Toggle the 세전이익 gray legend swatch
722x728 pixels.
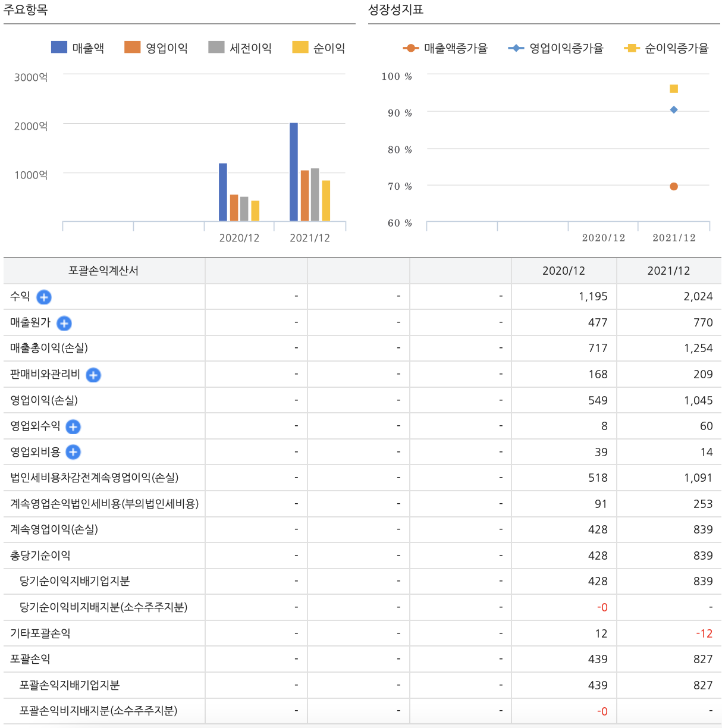tap(216, 48)
